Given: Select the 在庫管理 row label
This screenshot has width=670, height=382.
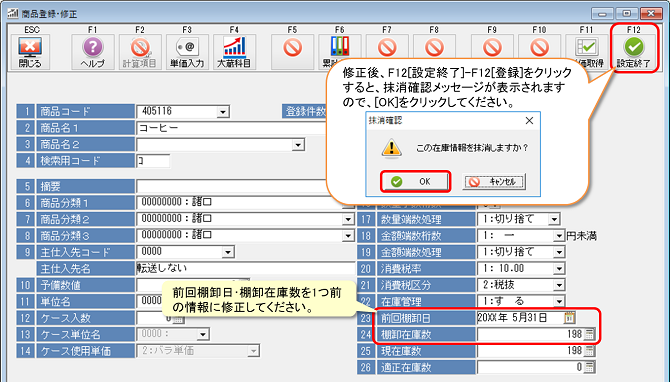Looking at the screenshot, I should [426, 301].
